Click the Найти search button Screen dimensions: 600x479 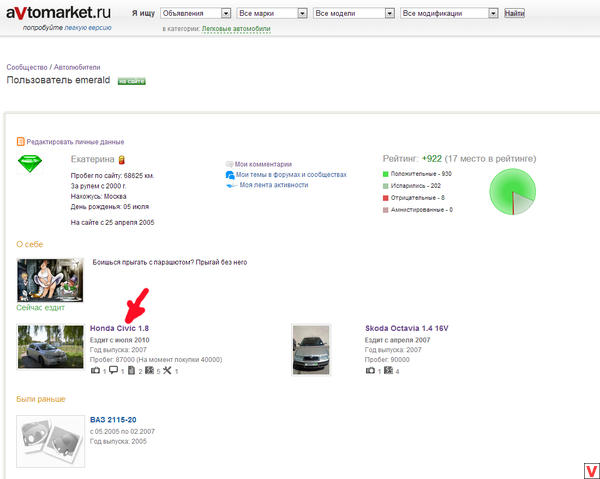(514, 13)
